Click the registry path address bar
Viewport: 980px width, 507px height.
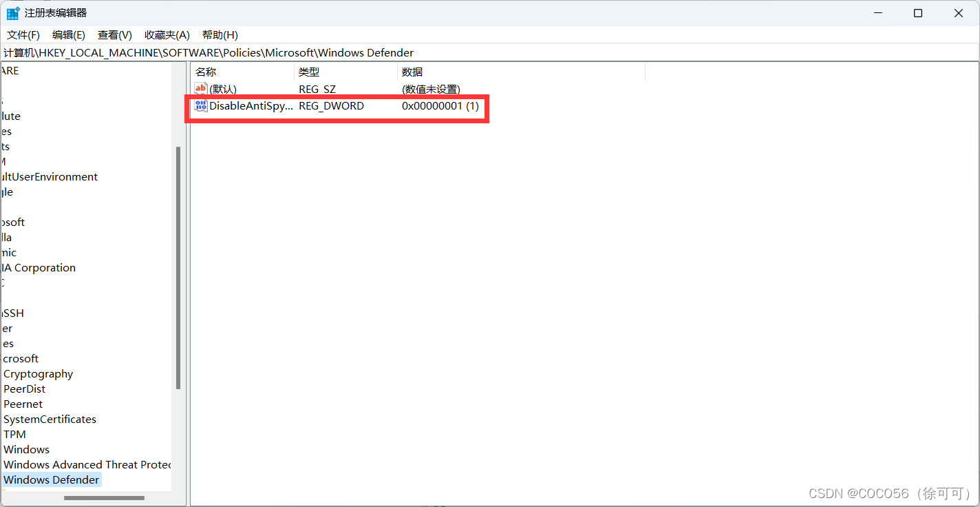[490, 52]
